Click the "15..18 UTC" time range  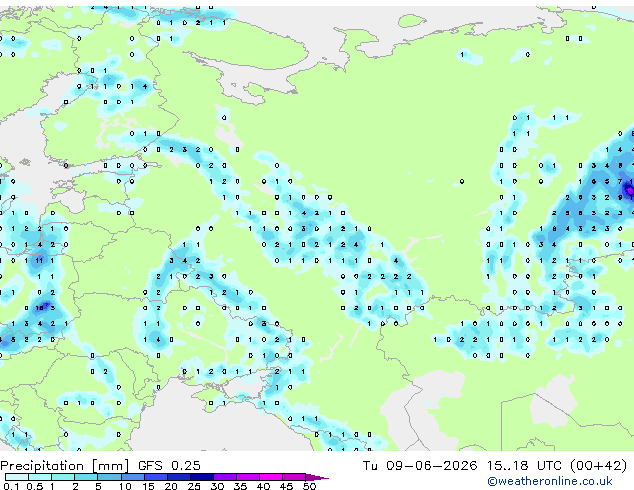pos(524,466)
